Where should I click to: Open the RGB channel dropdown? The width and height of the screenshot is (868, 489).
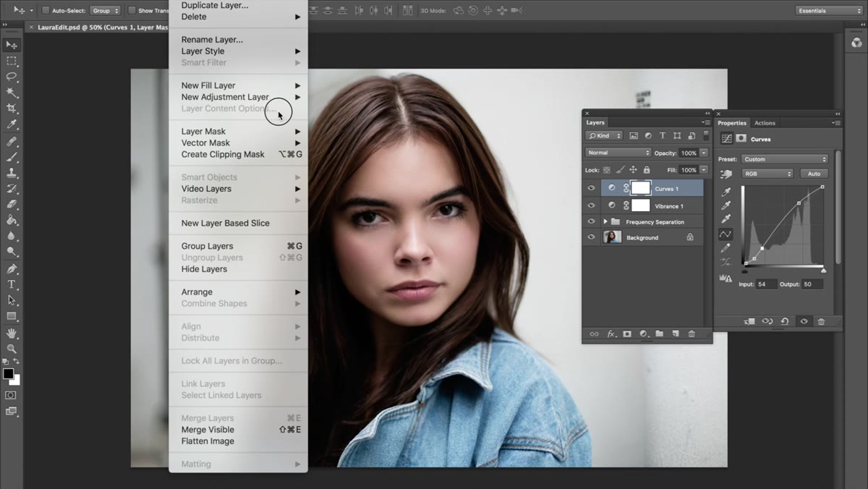coord(767,174)
